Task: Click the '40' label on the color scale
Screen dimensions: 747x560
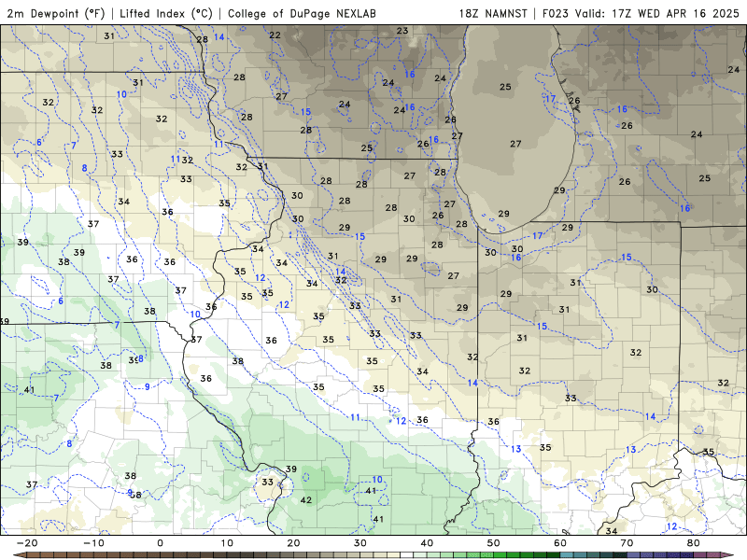Action: click(427, 543)
